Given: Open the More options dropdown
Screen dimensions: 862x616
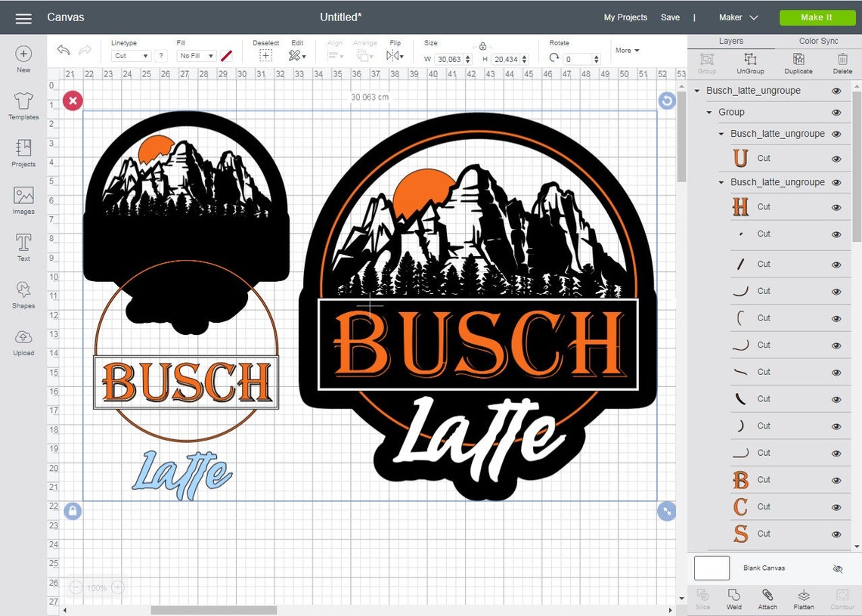Looking at the screenshot, I should (628, 50).
